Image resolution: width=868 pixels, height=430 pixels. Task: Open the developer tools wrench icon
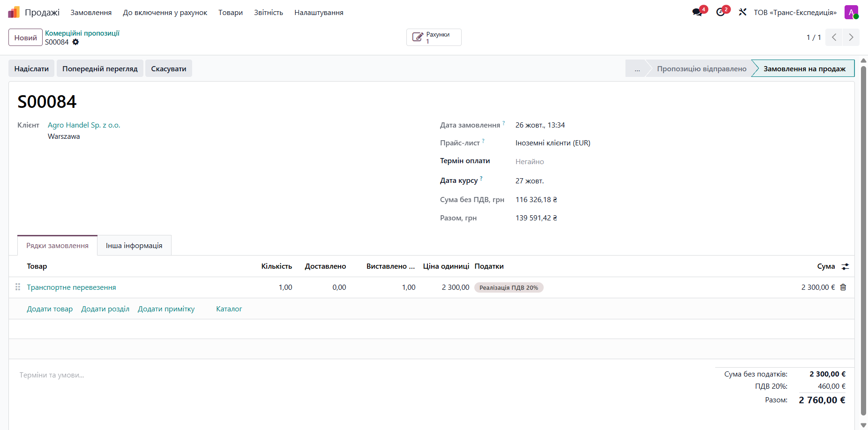(x=742, y=12)
